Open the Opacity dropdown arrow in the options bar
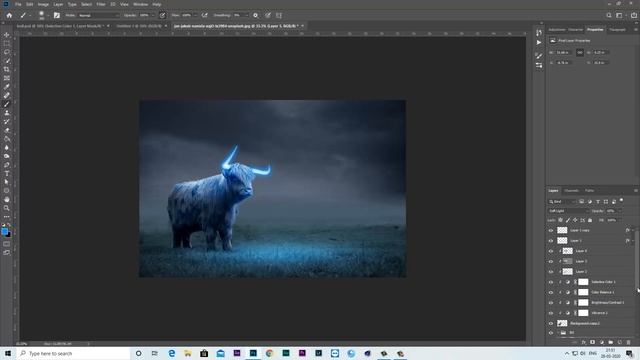 coord(153,16)
